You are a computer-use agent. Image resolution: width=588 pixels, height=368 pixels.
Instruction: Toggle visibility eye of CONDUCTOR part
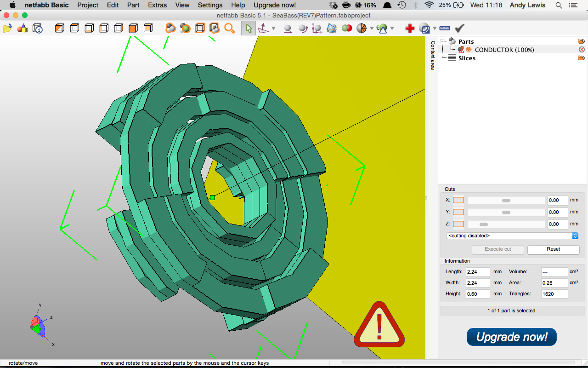pos(469,50)
